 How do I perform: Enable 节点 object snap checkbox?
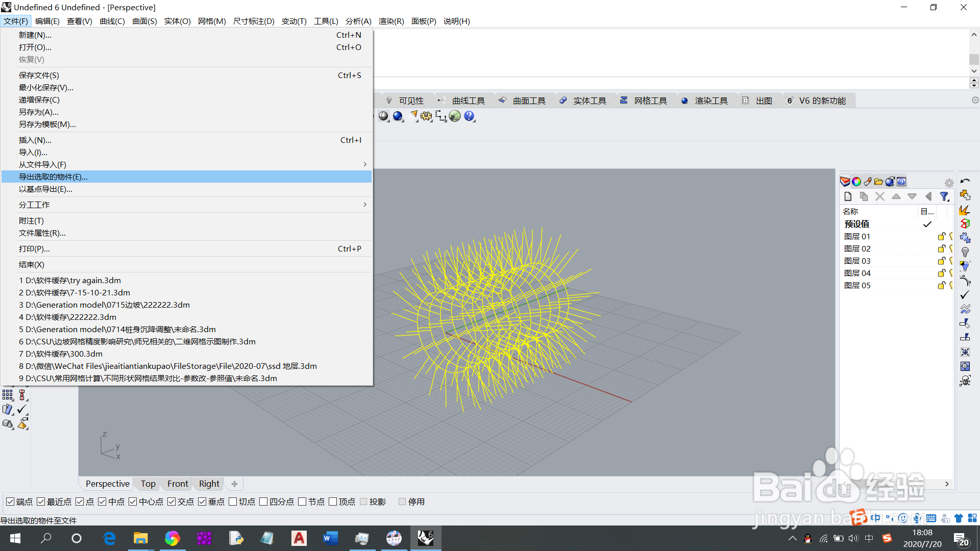302,502
